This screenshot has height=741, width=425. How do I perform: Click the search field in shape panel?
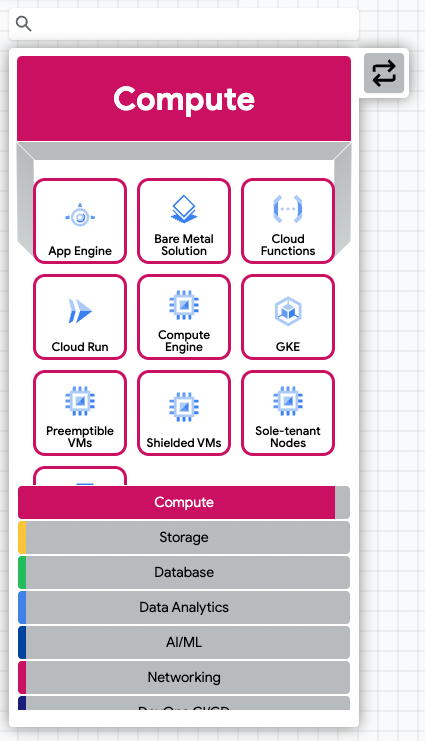pos(184,24)
